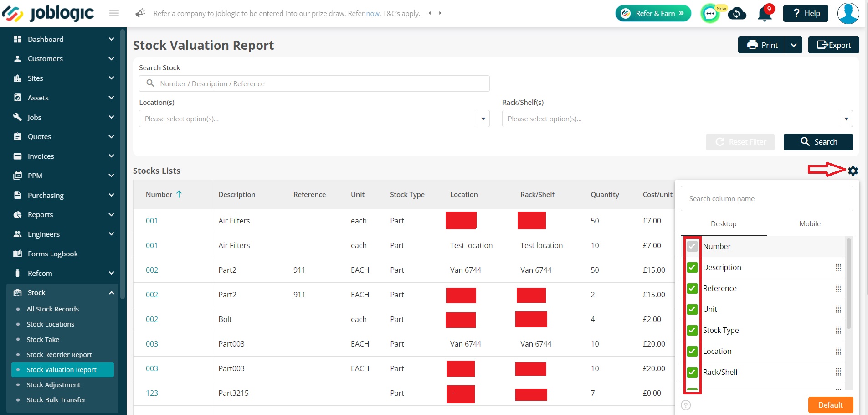Open Stock Locations page

51,324
